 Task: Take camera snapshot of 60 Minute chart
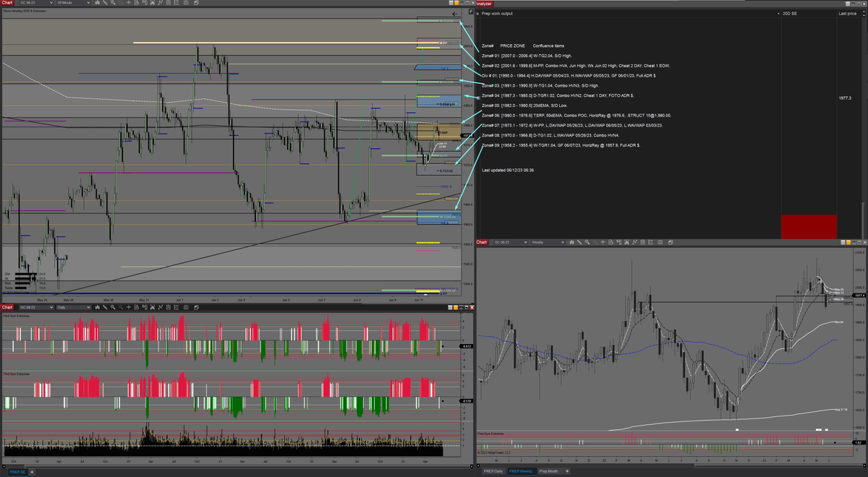pyautogui.click(x=186, y=3)
